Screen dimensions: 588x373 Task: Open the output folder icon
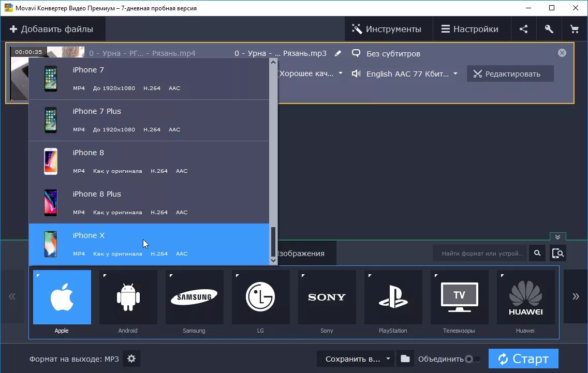(x=405, y=359)
